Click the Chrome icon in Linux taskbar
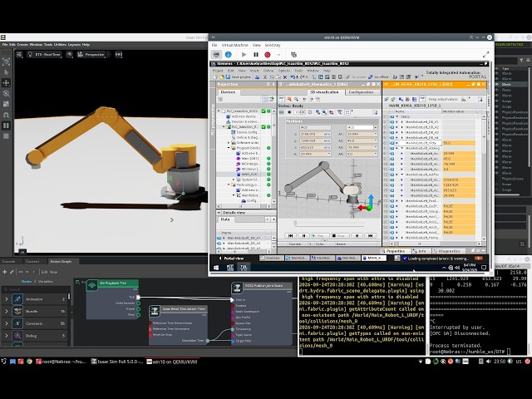 [30, 362]
